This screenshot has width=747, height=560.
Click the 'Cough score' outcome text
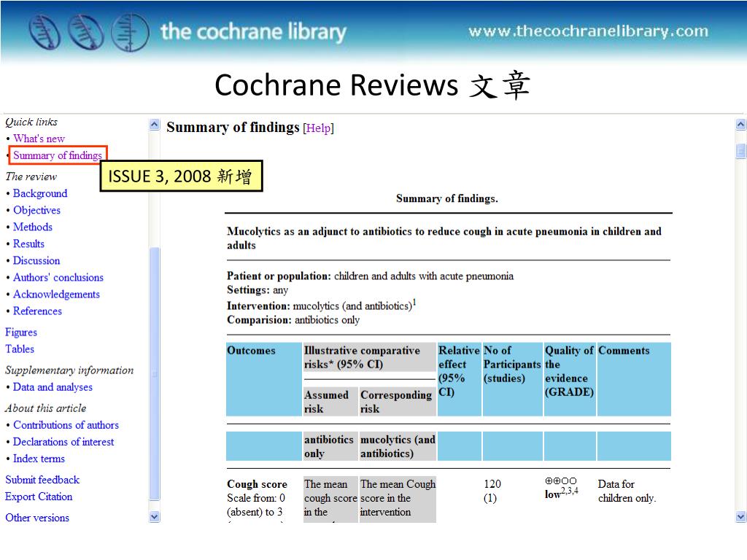[257, 484]
